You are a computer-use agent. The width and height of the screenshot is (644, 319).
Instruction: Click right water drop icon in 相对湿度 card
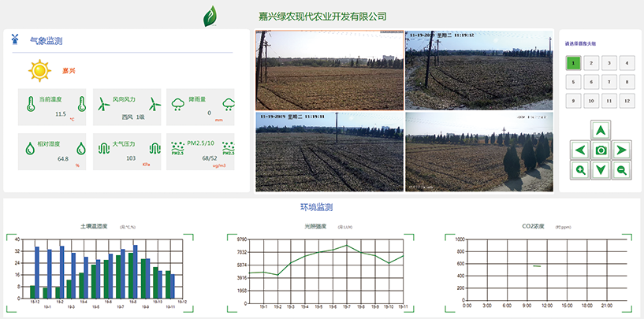[x=81, y=148]
